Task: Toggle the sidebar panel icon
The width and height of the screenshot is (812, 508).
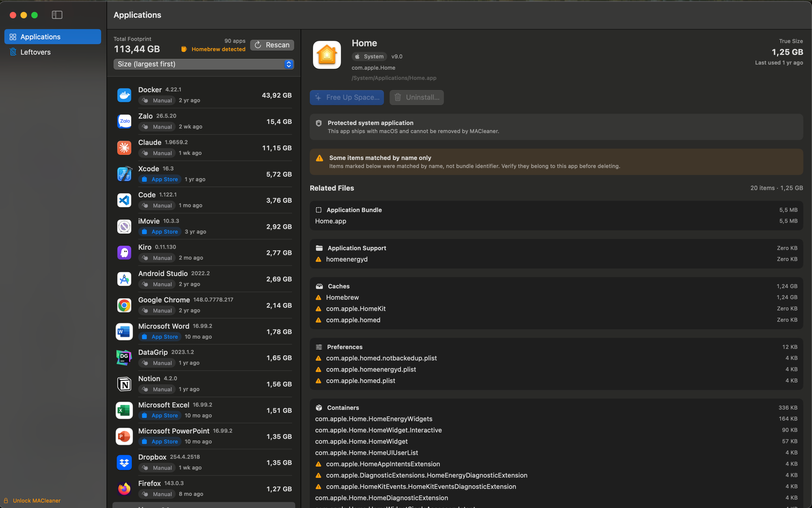Action: (57, 15)
